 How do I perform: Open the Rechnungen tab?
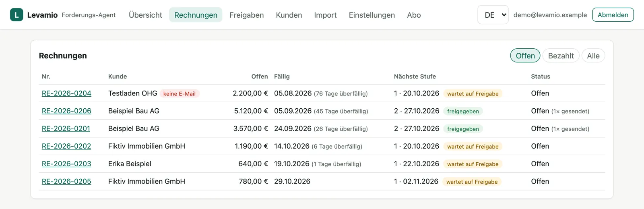[196, 15]
